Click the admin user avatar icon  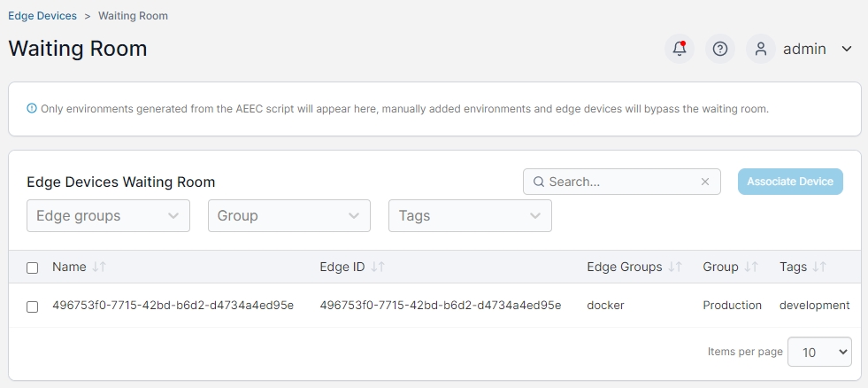pyautogui.click(x=760, y=49)
